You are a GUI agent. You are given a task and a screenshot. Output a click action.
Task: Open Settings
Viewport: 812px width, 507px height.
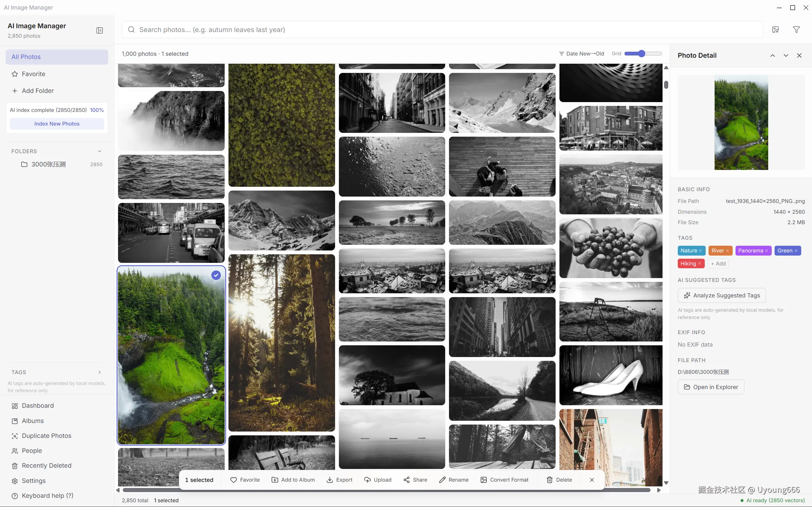[x=57, y=481]
